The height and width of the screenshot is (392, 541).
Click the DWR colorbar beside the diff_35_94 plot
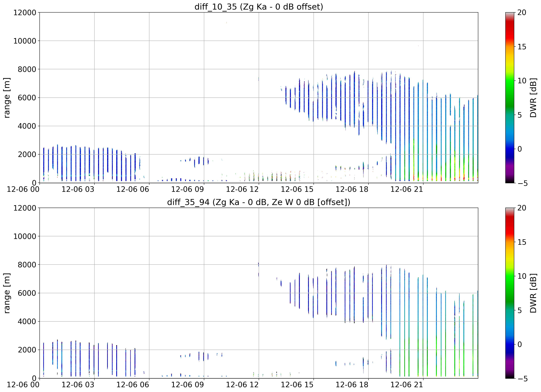tap(510, 293)
